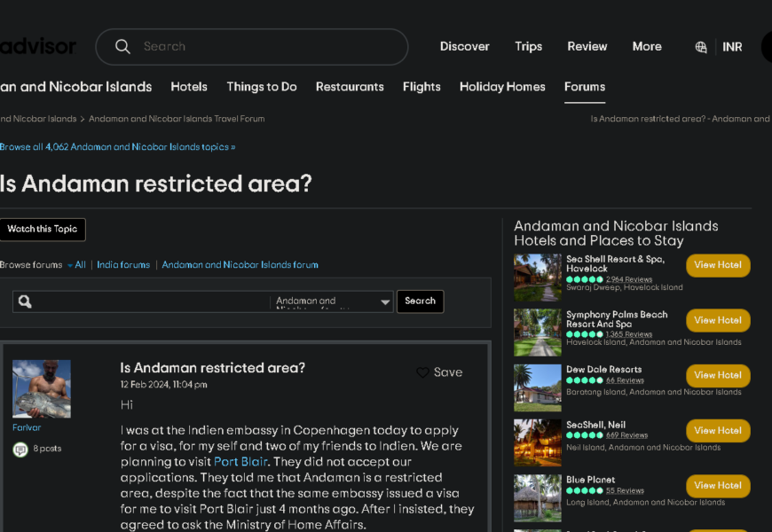Screen dimensions: 772x532
Task: Open Browse all 4,062 topics link
Action: point(118,146)
